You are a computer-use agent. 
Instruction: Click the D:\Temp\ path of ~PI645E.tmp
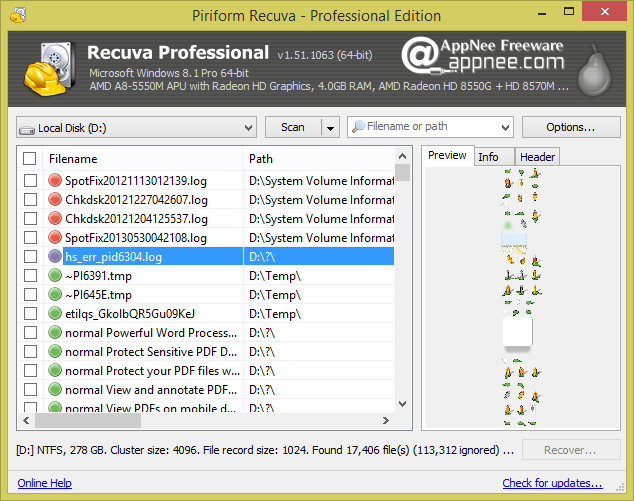click(275, 295)
